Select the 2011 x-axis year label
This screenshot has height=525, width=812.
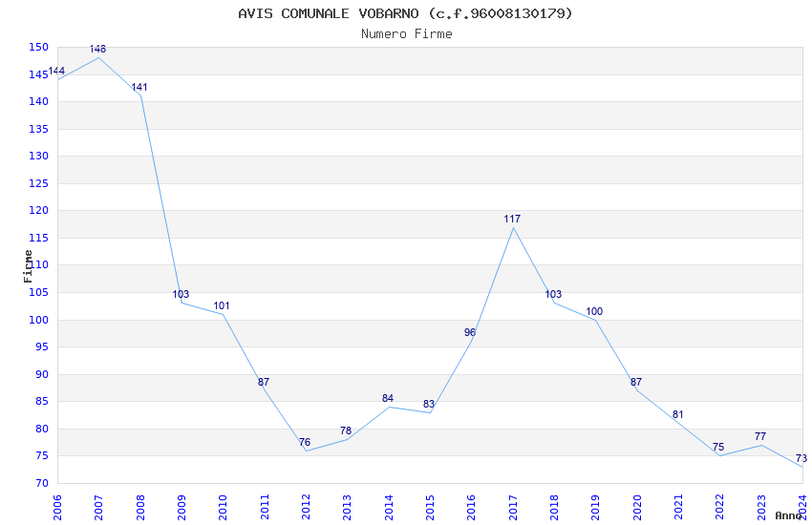click(265, 508)
